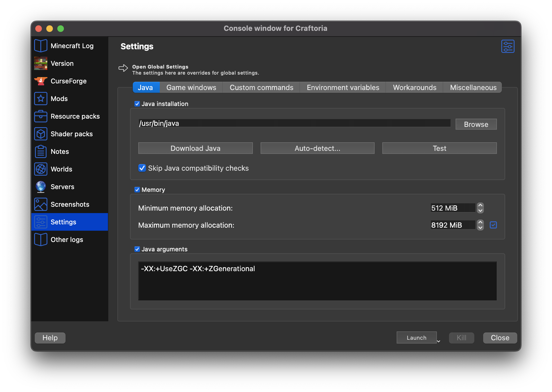This screenshot has width=552, height=392.
Task: Decrease minimum memory allocation with down arrow
Action: tap(480, 211)
